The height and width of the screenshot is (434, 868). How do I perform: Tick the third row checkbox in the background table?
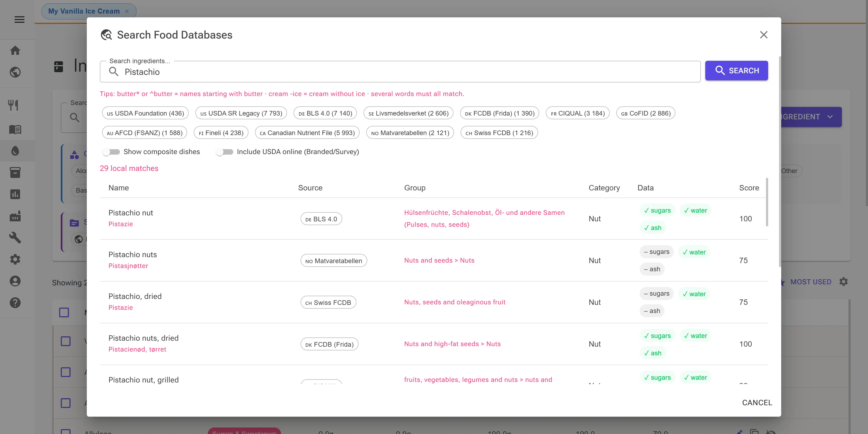tap(66, 403)
